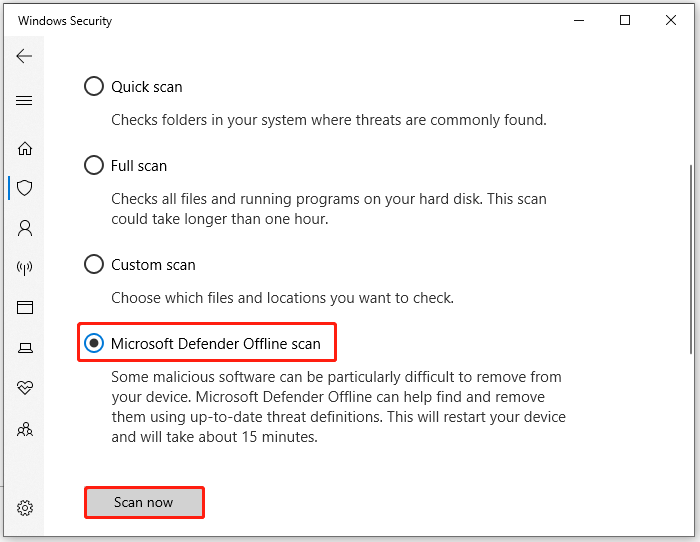Select the Quick scan radio button
The width and height of the screenshot is (700, 542).
[94, 87]
